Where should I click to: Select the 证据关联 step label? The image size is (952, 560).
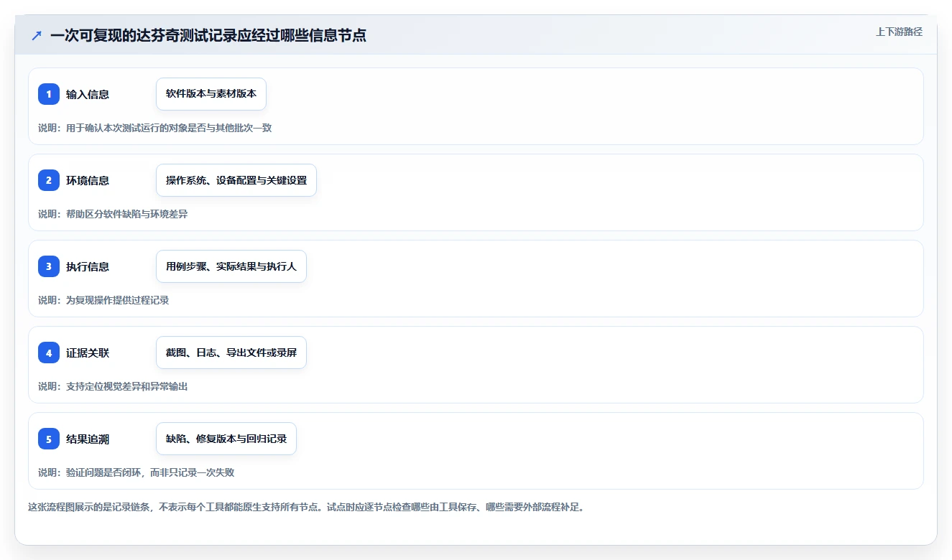88,353
